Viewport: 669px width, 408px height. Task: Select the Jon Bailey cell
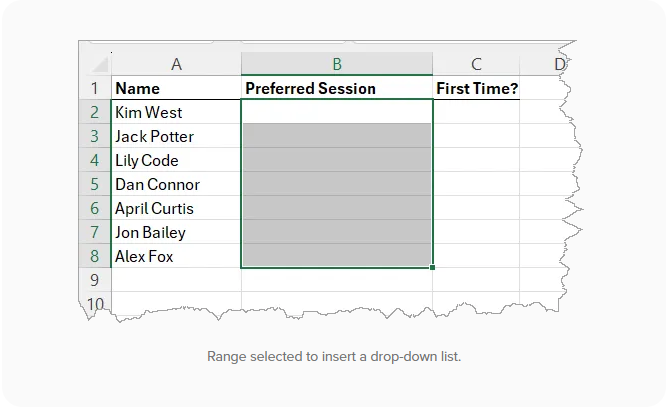coord(176,233)
